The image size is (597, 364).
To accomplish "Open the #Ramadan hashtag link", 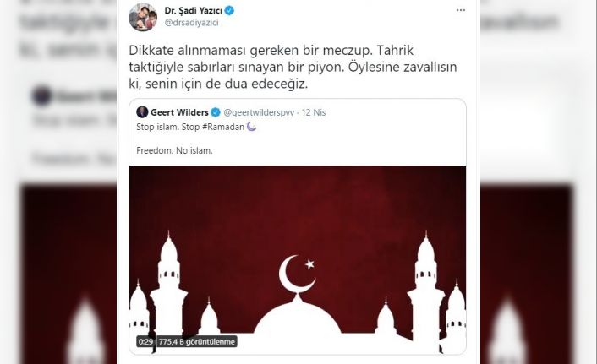I will click(223, 127).
